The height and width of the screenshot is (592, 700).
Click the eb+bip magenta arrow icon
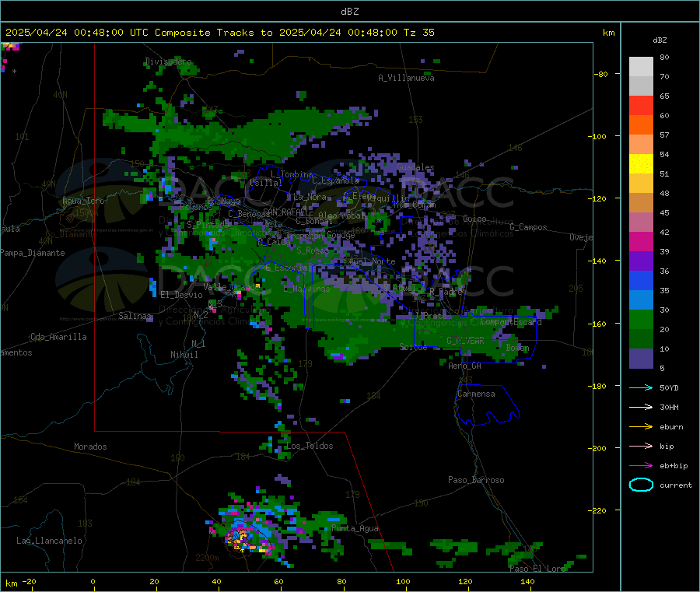641,466
